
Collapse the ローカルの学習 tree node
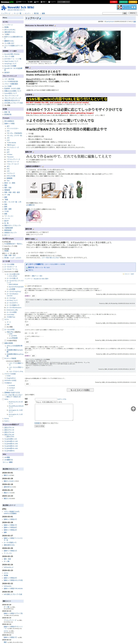click(x=3, y=330)
